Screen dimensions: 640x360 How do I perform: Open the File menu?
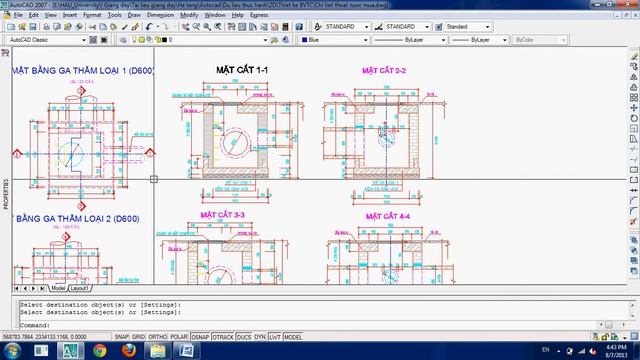(x=18, y=15)
